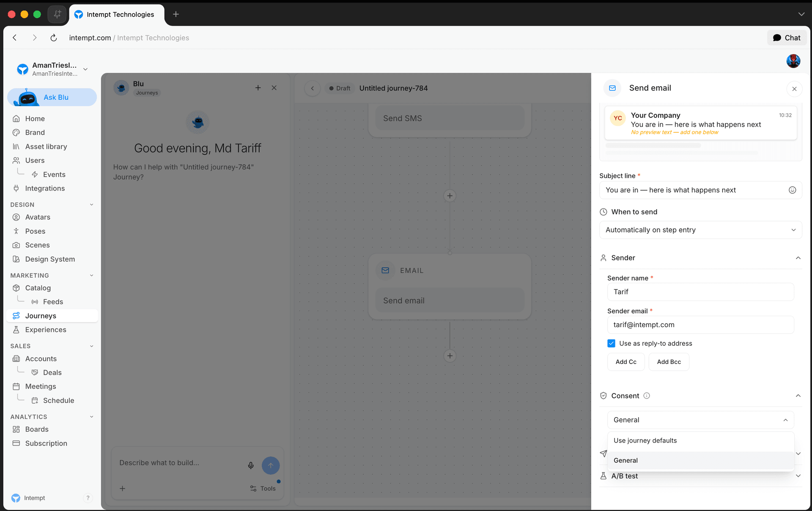Open the user profile avatar

point(793,61)
